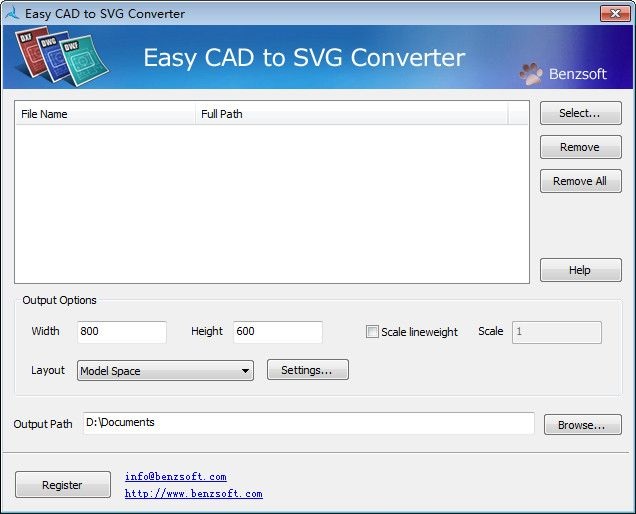Open the Help button
Screen dimensions: 636x514
pos(580,270)
